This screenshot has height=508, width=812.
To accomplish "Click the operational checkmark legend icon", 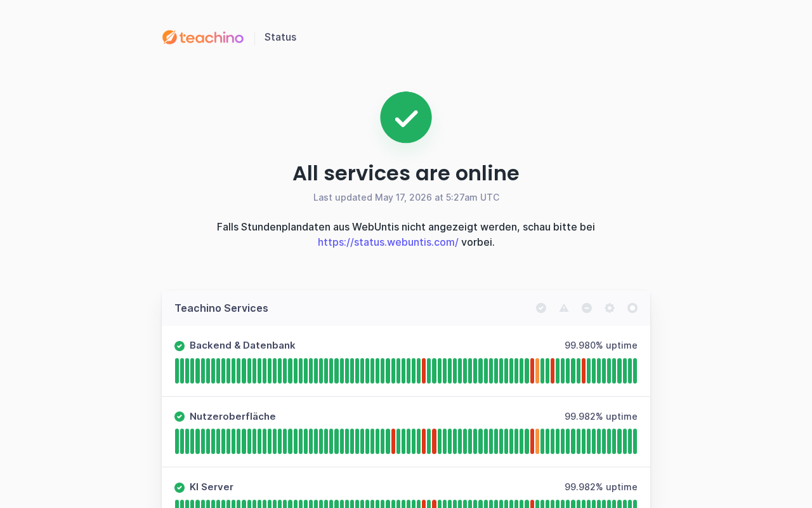I will [541, 308].
